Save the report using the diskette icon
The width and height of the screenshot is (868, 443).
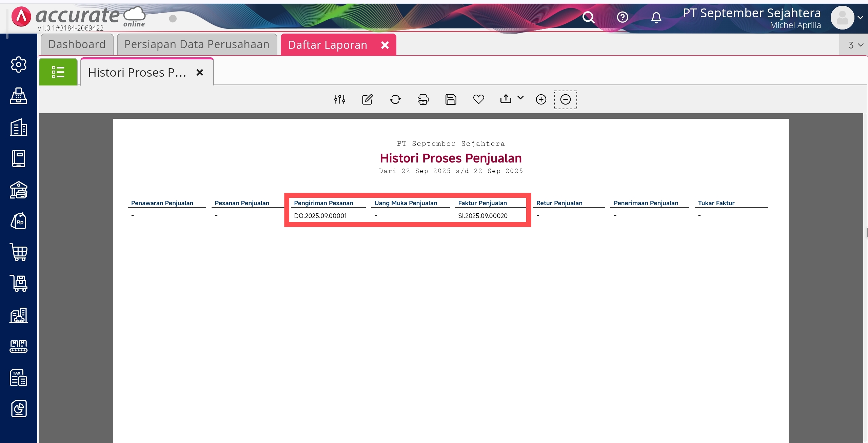coord(451,99)
